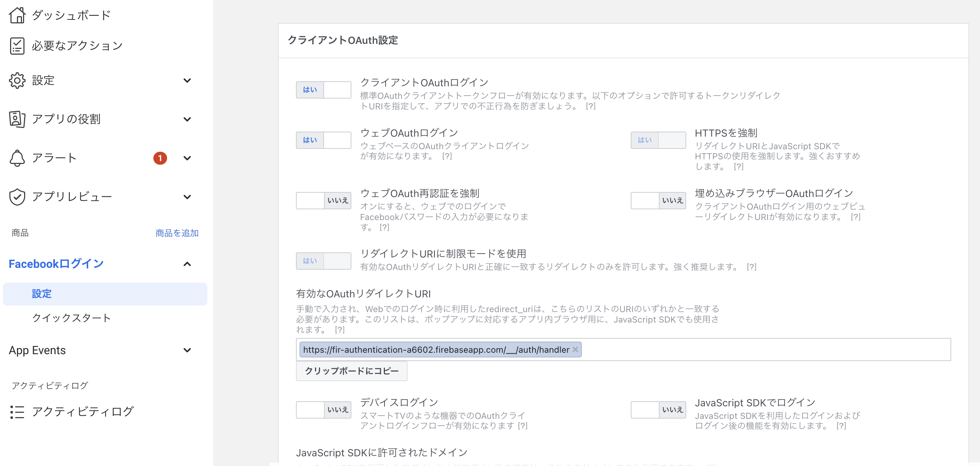980x466 pixels.
Task: Expand the アプリレビュー chevron
Action: coord(187,197)
